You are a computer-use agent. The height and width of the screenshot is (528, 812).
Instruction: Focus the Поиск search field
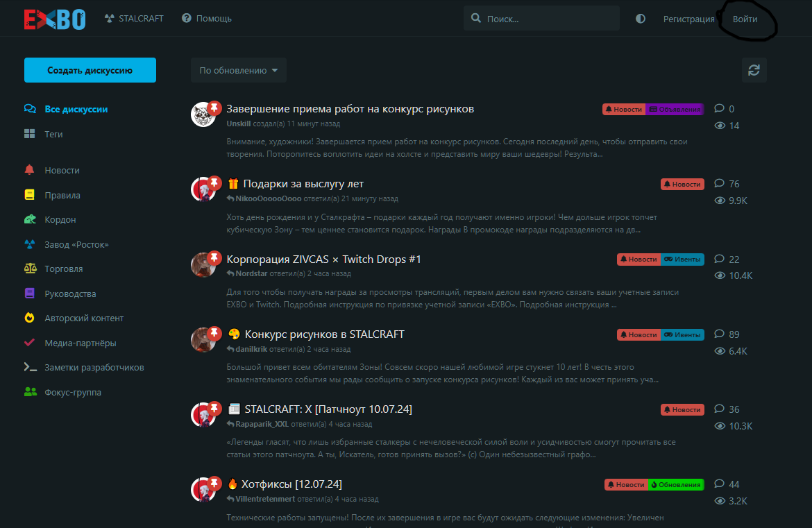click(x=541, y=18)
